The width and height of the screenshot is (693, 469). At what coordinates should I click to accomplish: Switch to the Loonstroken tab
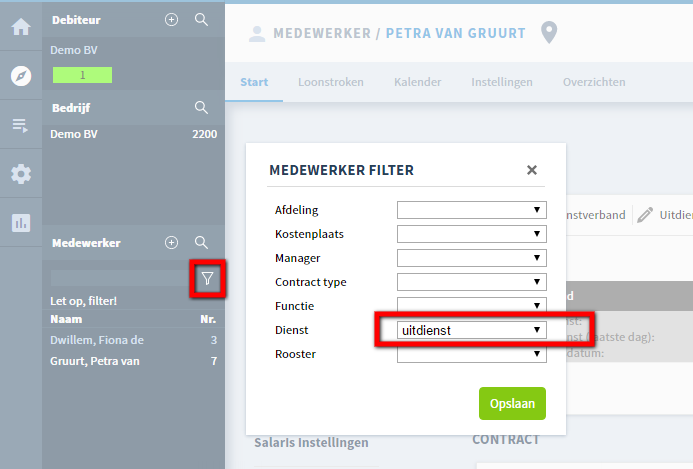[331, 82]
